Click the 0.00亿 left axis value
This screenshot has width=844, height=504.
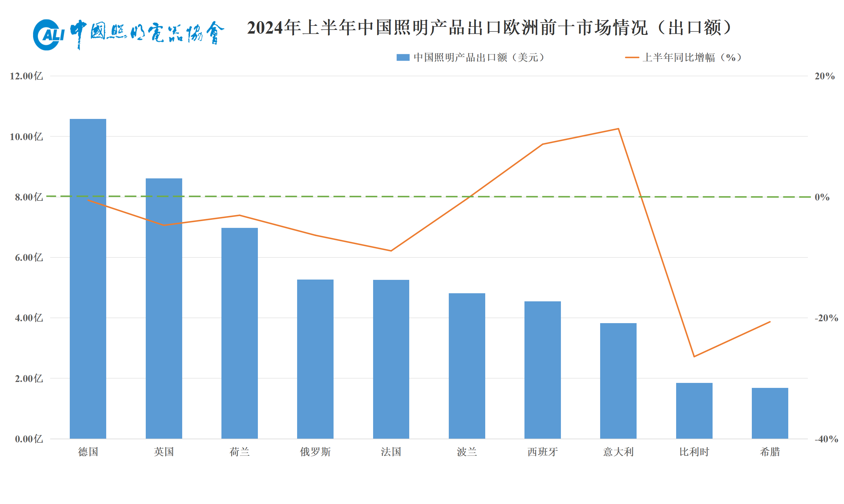[x=29, y=439]
